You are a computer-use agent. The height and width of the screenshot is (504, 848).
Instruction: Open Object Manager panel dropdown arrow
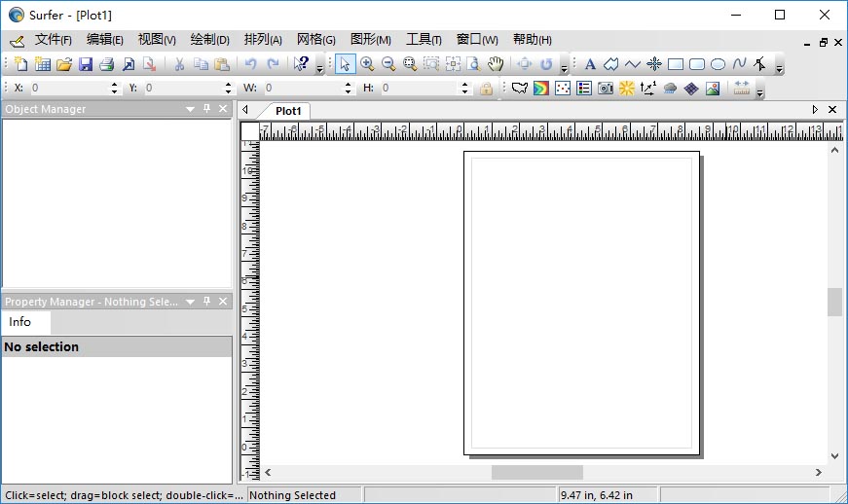pos(191,109)
